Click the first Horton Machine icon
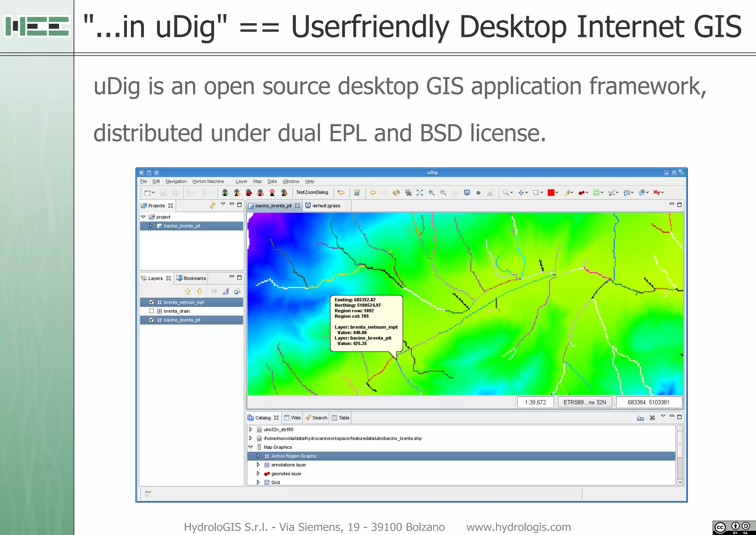756x535 pixels. [225, 192]
